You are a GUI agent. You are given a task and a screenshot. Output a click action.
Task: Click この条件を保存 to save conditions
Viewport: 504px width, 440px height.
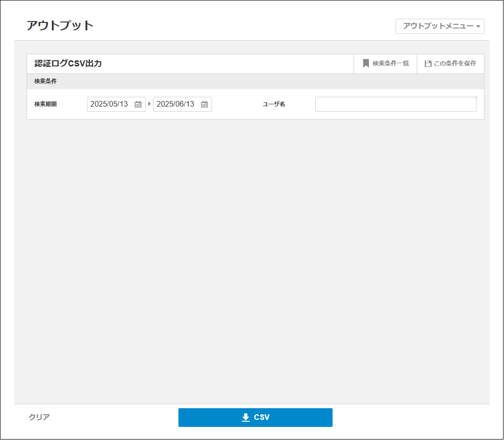tap(451, 64)
